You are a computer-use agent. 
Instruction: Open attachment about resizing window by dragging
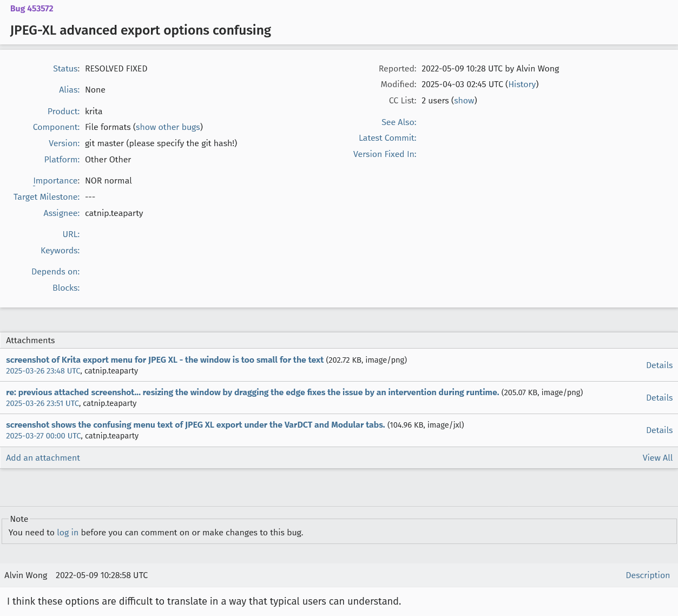tap(253, 392)
